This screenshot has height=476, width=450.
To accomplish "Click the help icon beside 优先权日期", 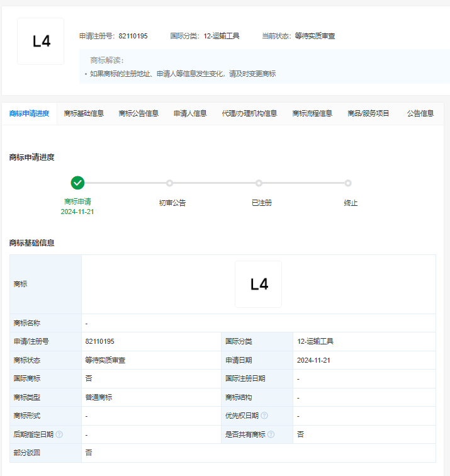I will click(264, 416).
